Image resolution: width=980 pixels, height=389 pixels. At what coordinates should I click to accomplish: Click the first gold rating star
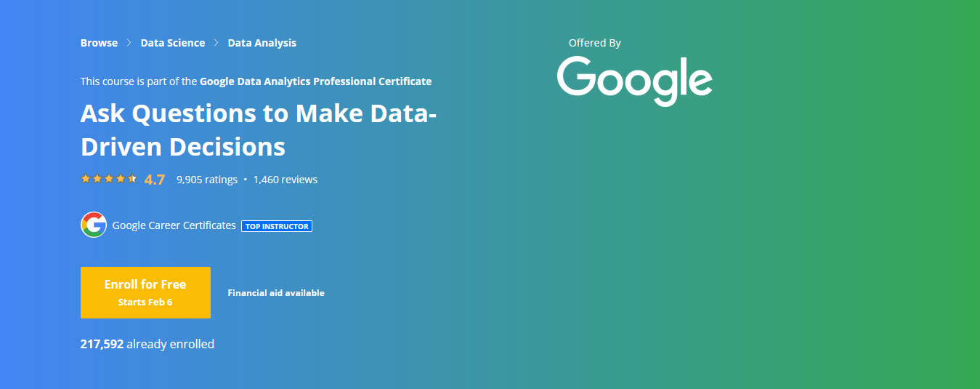[85, 179]
